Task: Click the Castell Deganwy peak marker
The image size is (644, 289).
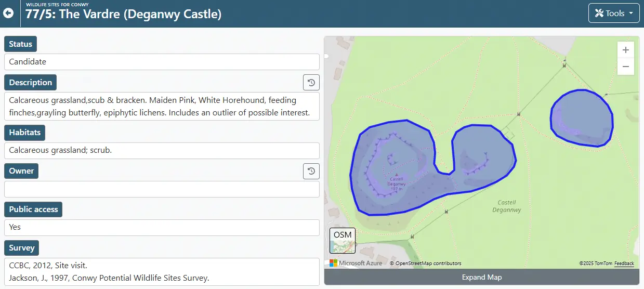Action: tap(397, 175)
